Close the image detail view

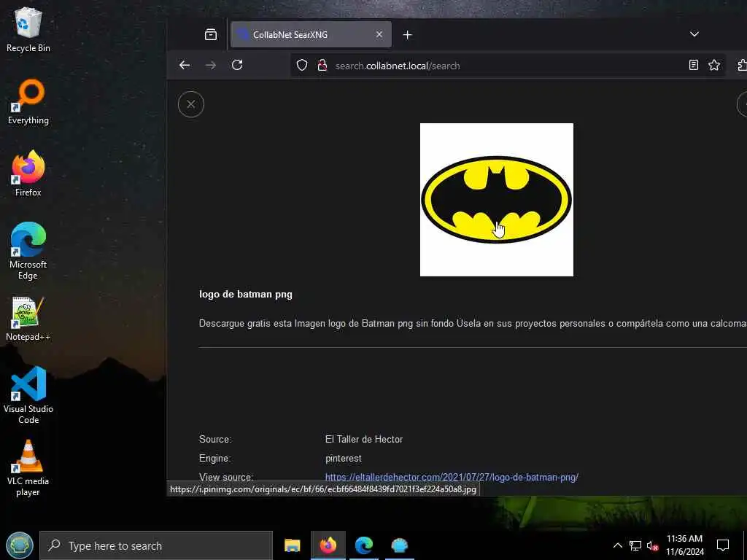pos(190,104)
